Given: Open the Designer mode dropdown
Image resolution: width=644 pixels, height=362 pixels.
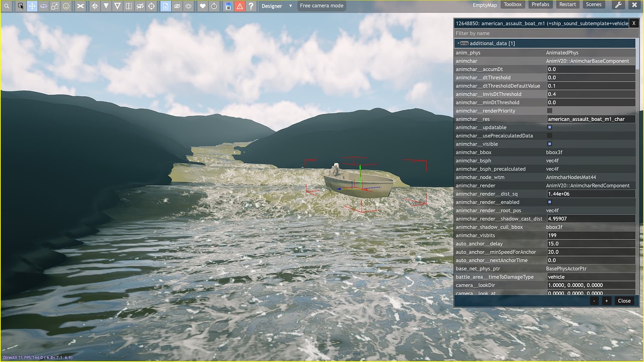Looking at the screenshot, I should point(277,6).
